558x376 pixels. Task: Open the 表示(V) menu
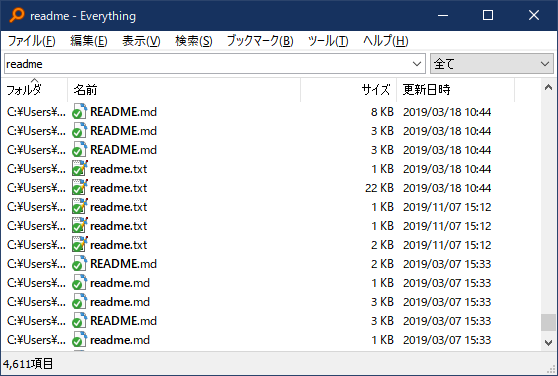141,41
